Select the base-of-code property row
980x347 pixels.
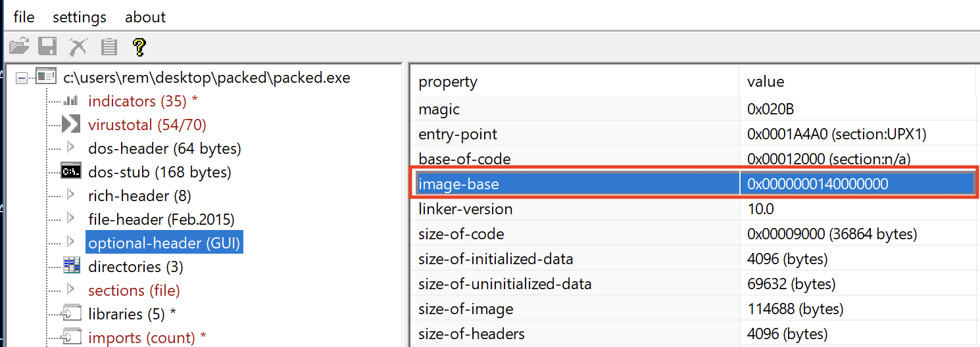click(x=576, y=159)
